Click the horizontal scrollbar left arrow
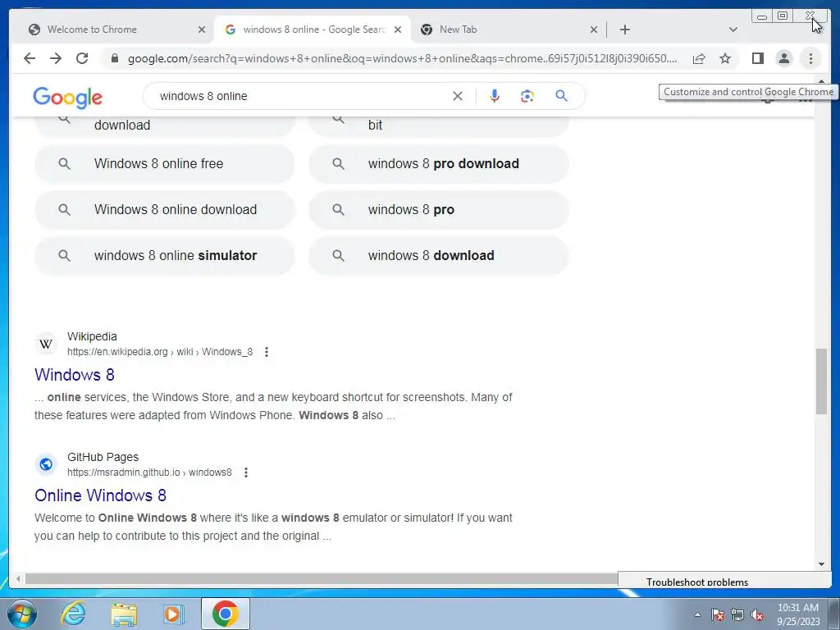This screenshot has height=630, width=840. [x=19, y=578]
